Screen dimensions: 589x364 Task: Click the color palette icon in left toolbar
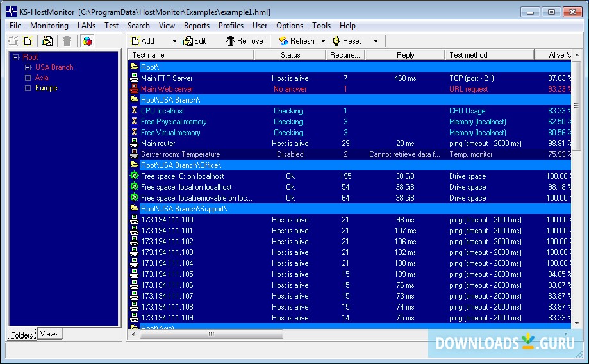point(87,41)
